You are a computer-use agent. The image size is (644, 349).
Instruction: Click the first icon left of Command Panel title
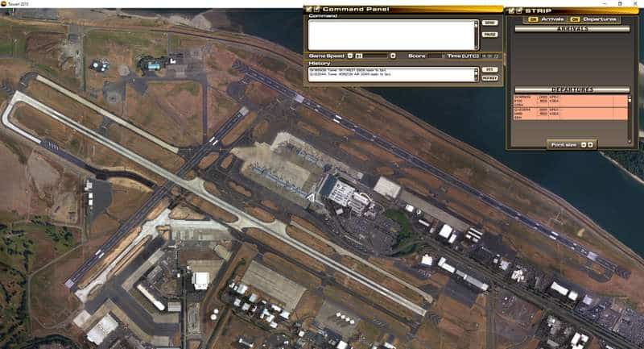tap(308, 9)
